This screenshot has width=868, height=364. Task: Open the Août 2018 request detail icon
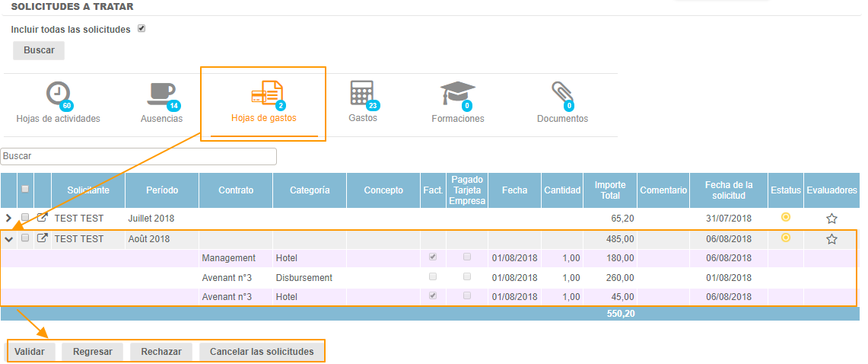point(43,238)
